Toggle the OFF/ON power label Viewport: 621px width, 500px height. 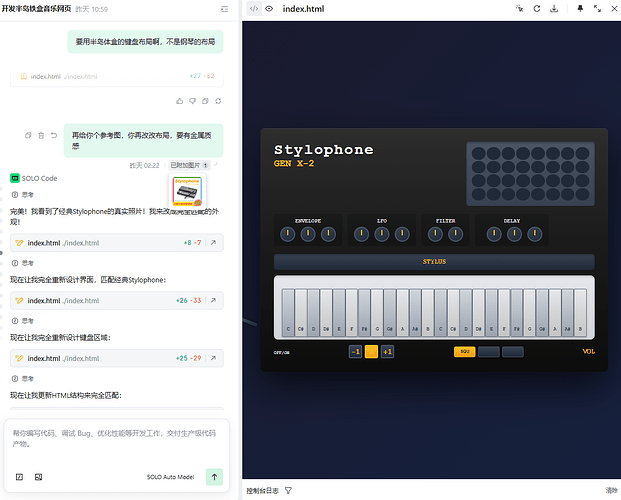[282, 352]
